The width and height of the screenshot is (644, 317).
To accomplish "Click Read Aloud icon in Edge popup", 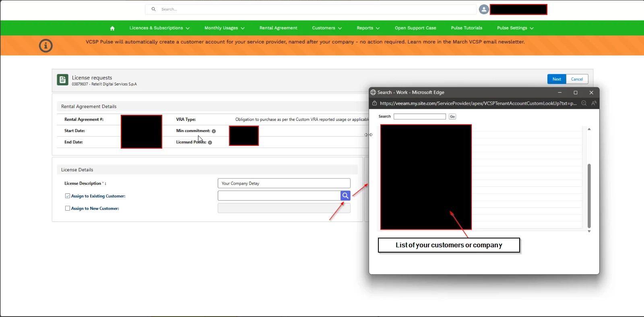I will 594,104.
